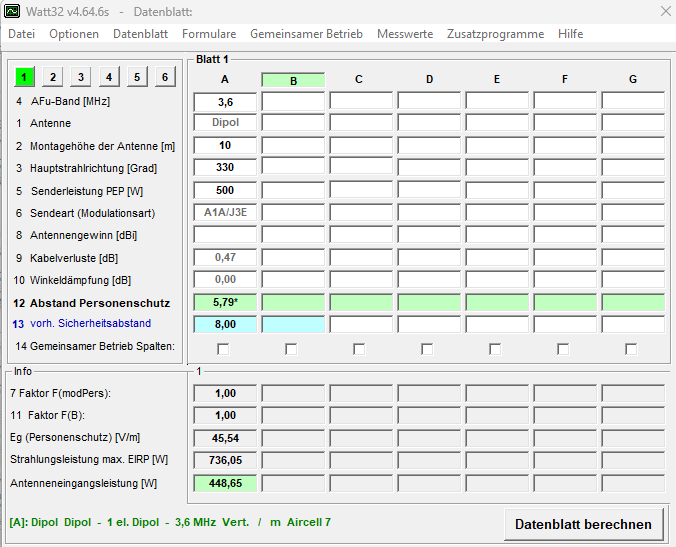Click Abstand Personenschutz cell showing 5,79*

point(225,302)
